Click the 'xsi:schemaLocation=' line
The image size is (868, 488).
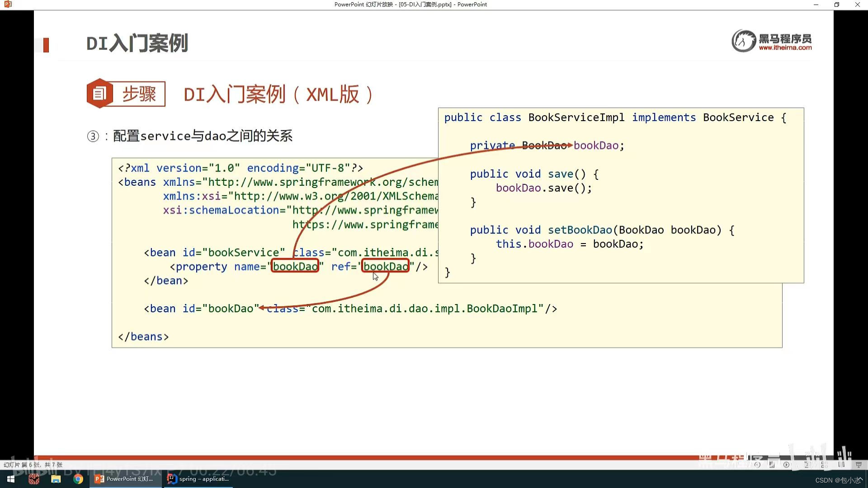click(x=301, y=210)
